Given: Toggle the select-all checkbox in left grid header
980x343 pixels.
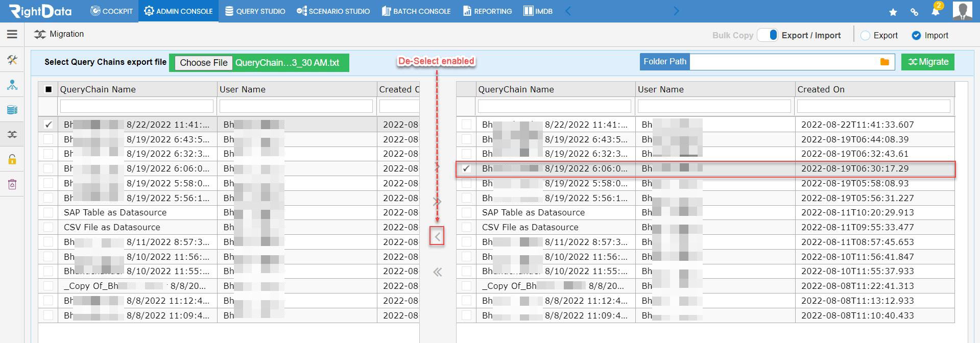Looking at the screenshot, I should pyautogui.click(x=49, y=89).
